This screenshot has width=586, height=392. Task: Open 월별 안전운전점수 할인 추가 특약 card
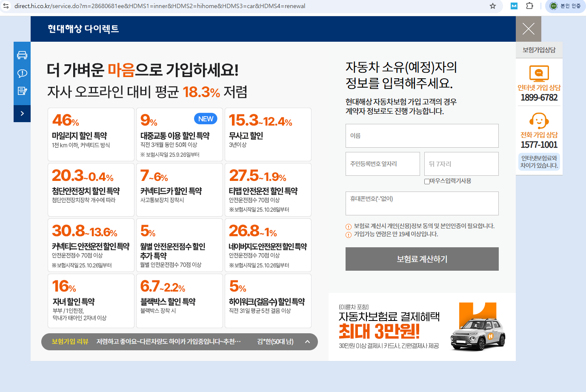point(180,245)
